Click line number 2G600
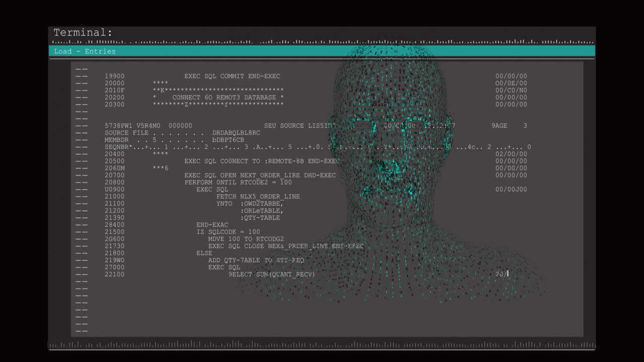The image size is (644, 362). [x=115, y=238]
